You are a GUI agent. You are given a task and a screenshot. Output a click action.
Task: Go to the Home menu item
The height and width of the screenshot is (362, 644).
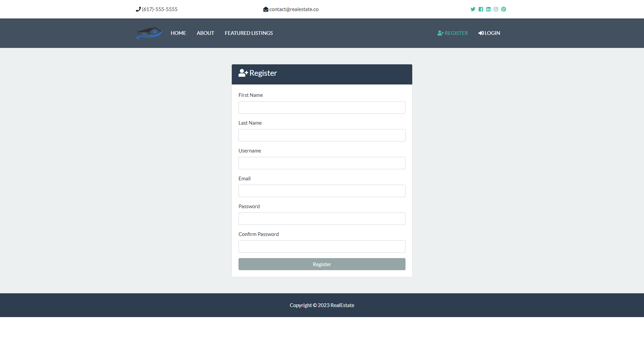pos(178,33)
